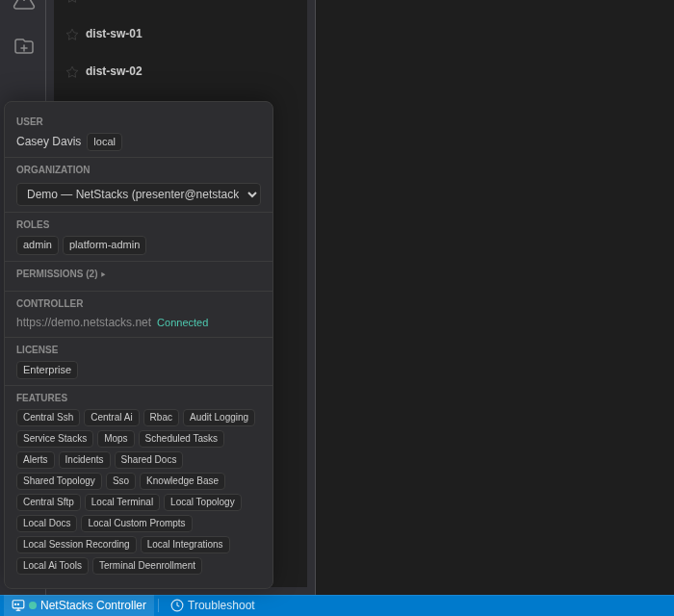The height and width of the screenshot is (616, 674).
Task: Click the new folder icon in sidebar
Action: (x=24, y=46)
